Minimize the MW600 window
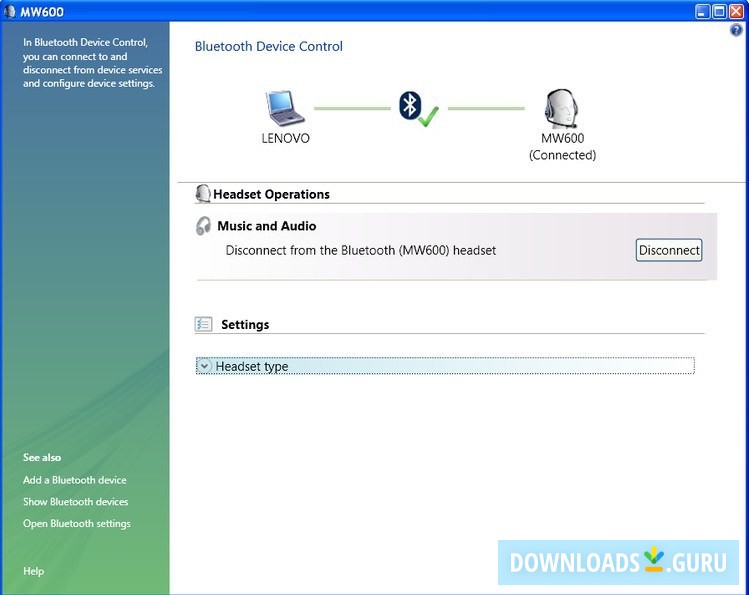The height and width of the screenshot is (595, 749). pos(702,11)
